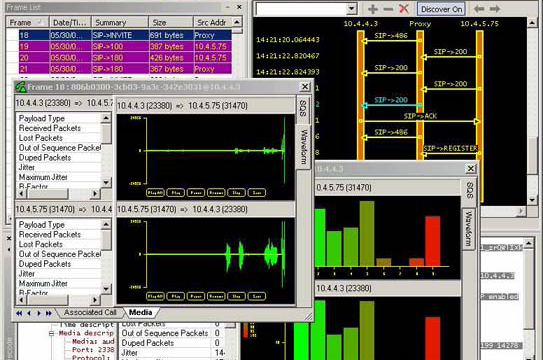Viewport: 543px width, 360px height.
Task: Close the SQS bar chart window
Action: (470, 169)
